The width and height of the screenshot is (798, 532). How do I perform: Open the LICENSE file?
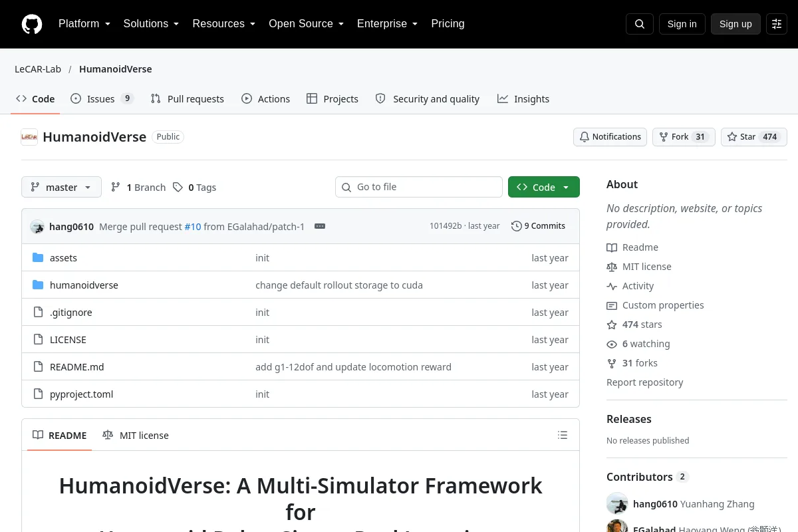click(x=68, y=340)
